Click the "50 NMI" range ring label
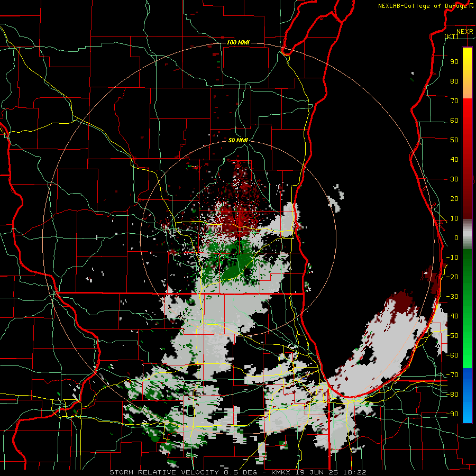 tap(238, 140)
